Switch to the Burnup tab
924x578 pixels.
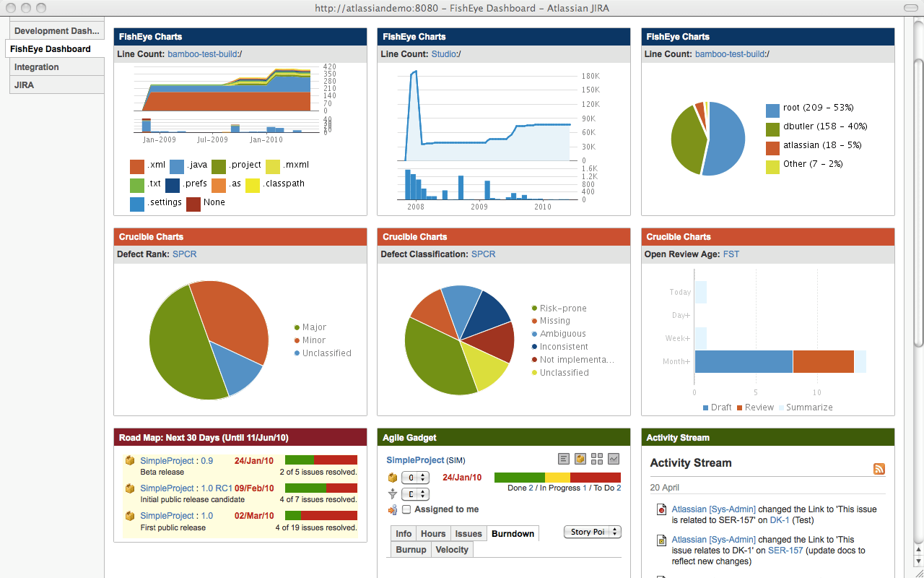[411, 549]
